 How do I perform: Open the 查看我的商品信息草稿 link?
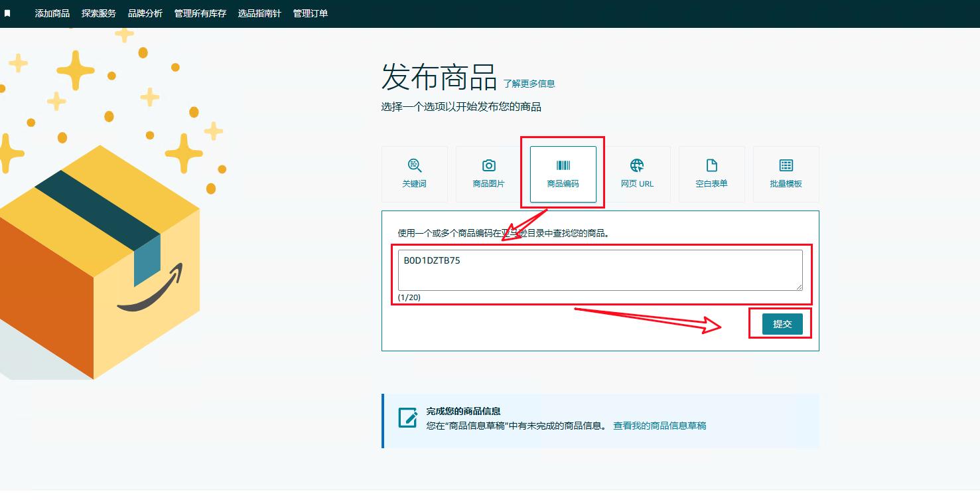click(x=660, y=426)
